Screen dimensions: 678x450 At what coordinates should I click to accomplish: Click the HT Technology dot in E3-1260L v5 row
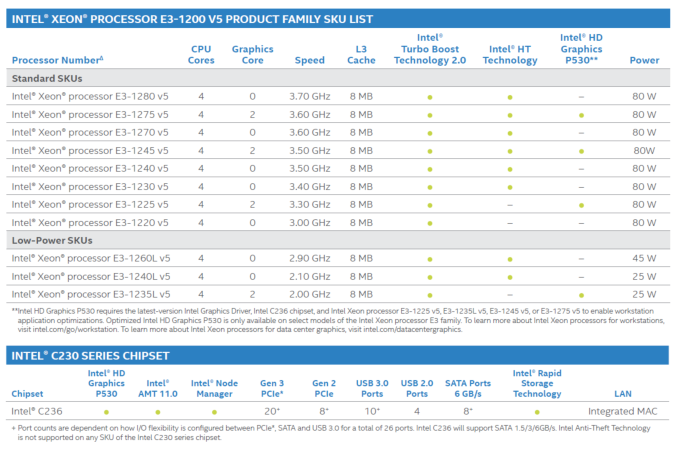tap(510, 259)
